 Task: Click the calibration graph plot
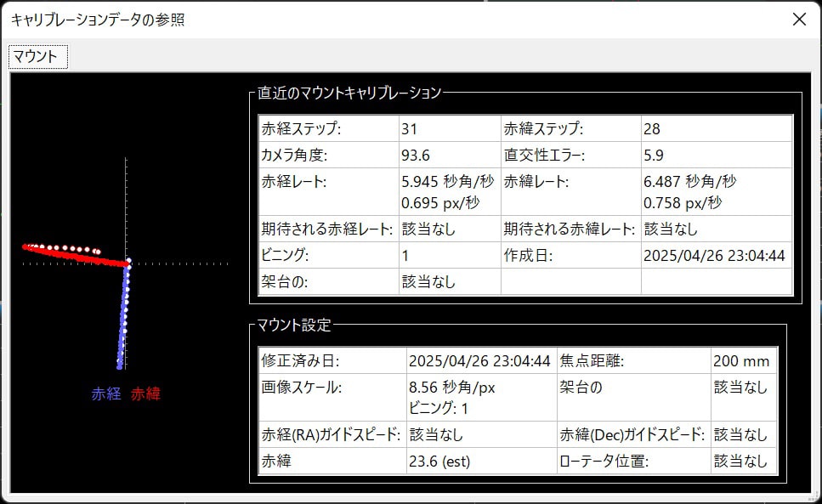tap(125, 262)
